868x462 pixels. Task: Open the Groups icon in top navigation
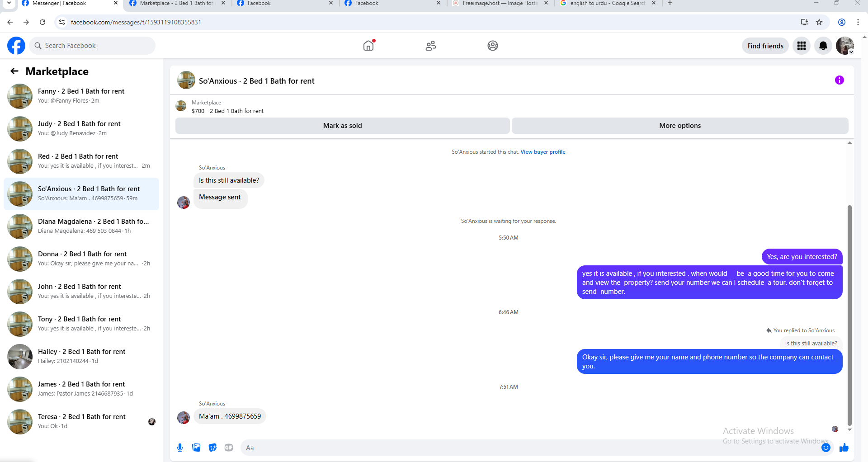click(x=493, y=46)
